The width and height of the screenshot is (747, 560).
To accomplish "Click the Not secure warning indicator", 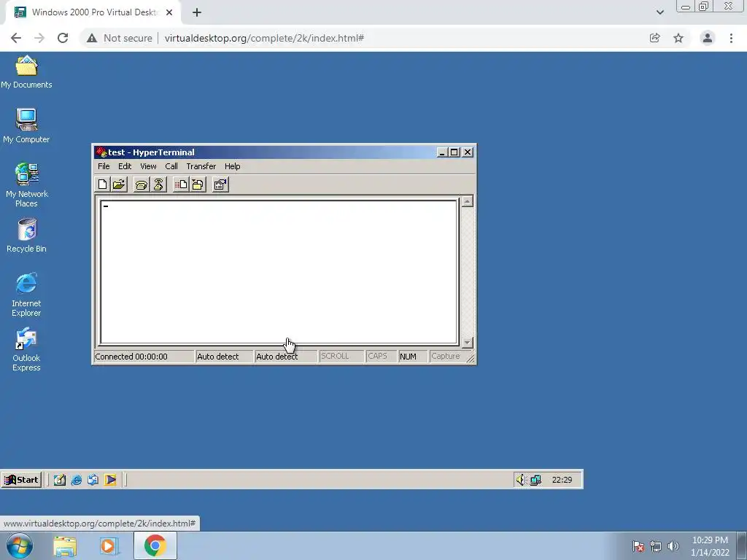I will click(119, 38).
